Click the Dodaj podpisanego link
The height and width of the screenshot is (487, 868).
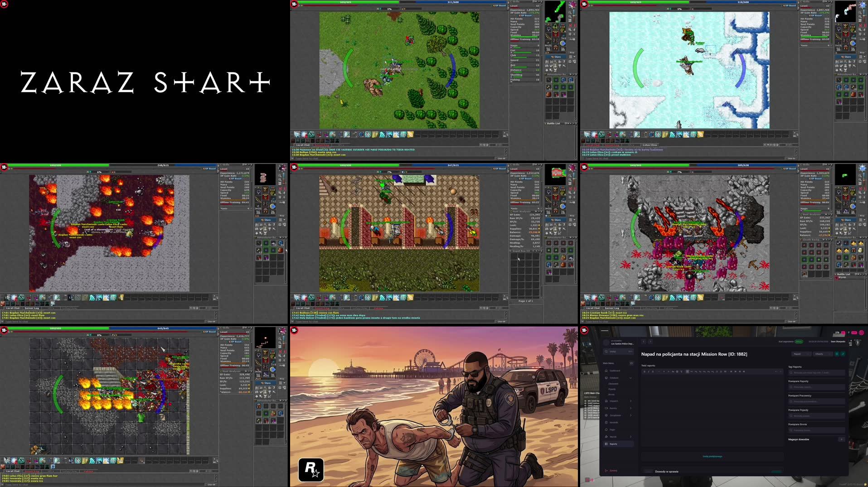712,456
